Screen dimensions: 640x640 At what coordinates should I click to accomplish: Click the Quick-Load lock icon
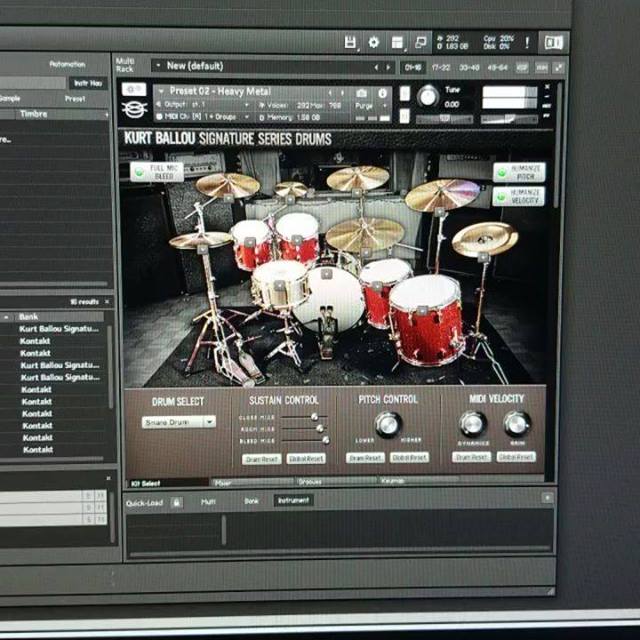pyautogui.click(x=177, y=502)
